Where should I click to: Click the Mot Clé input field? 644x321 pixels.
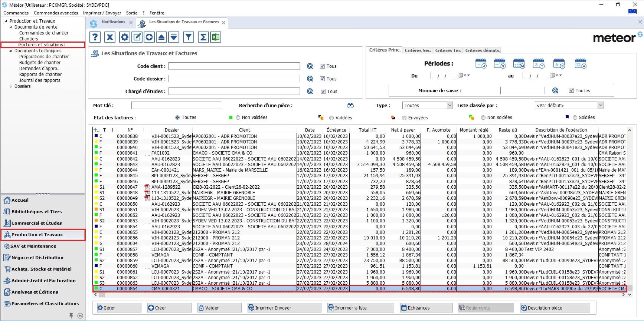click(176, 106)
